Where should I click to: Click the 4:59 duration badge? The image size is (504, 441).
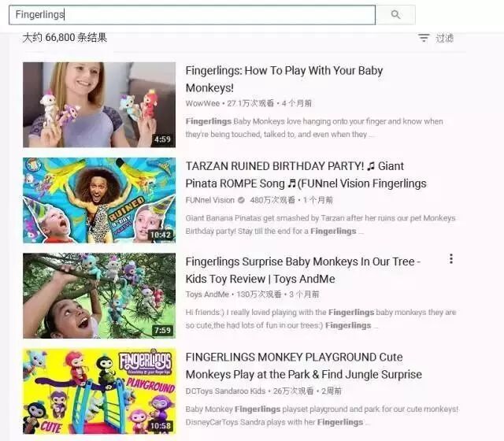pos(162,139)
